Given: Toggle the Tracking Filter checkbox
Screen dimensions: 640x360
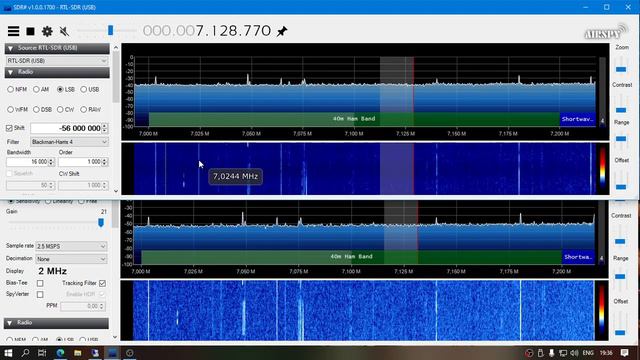Looking at the screenshot, I should [x=102, y=283].
